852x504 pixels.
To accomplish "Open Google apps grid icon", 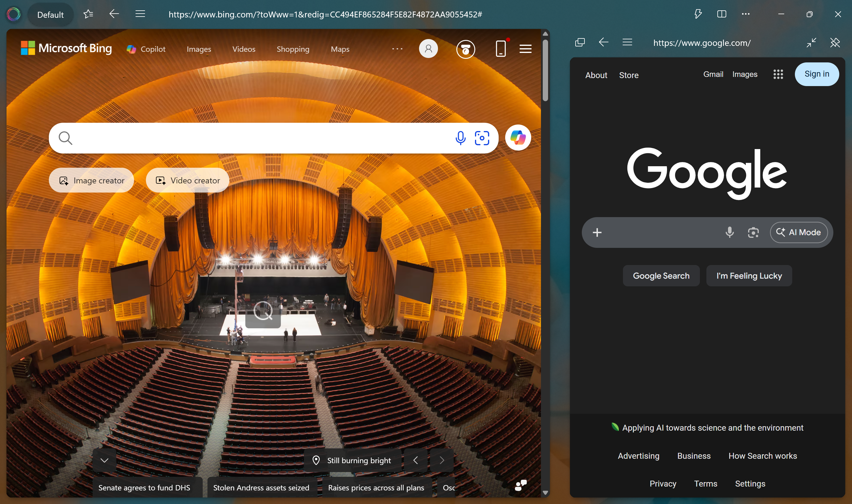I will (778, 74).
